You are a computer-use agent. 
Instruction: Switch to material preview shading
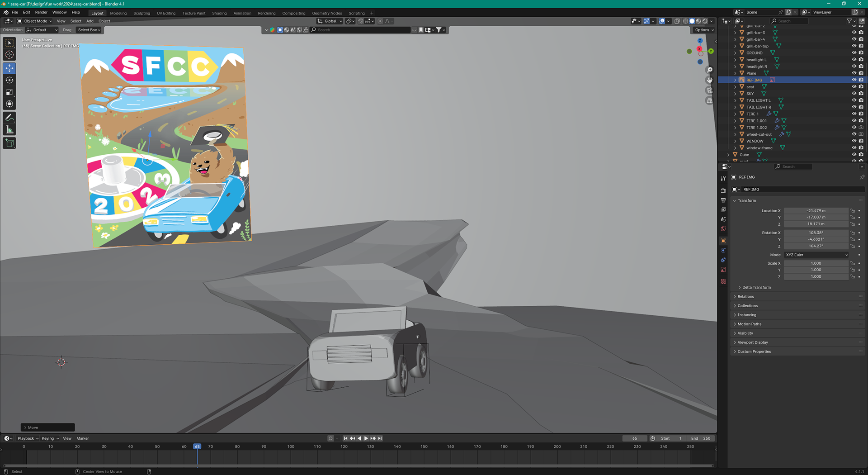(698, 21)
